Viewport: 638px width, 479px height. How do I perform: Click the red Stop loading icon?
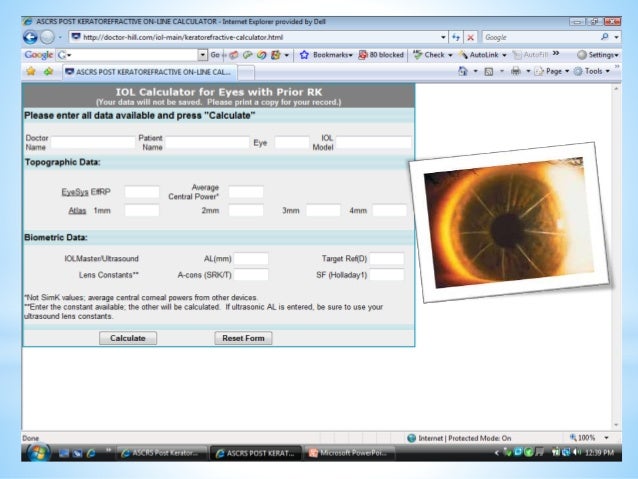pos(470,37)
